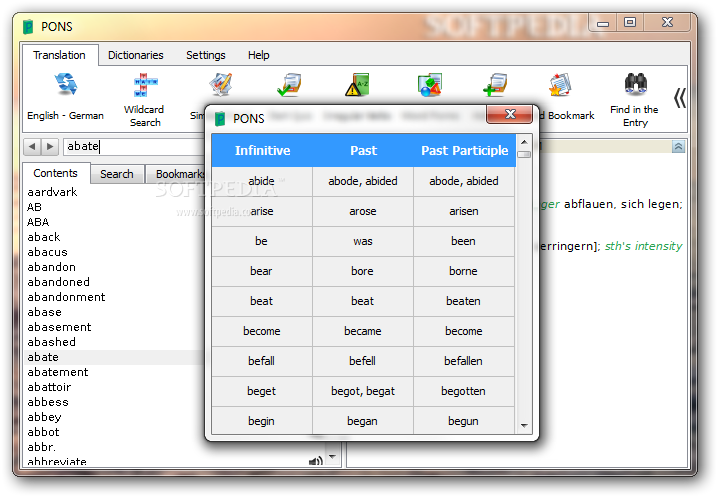Click the verb table scrollbar up arrow

pos(524,142)
